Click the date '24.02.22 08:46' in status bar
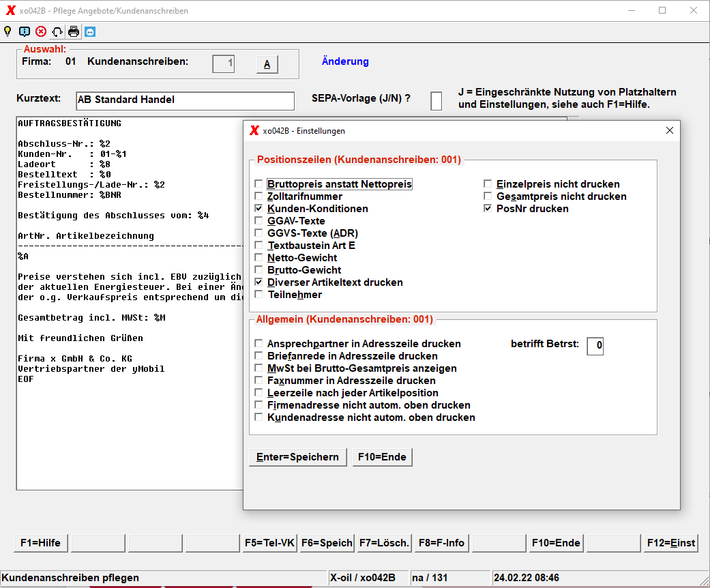710x588 pixels. tap(527, 578)
